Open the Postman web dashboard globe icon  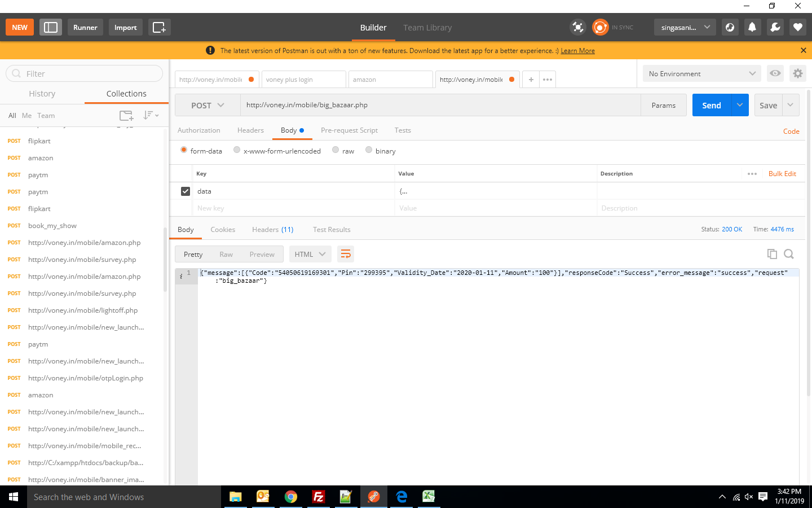(730, 27)
